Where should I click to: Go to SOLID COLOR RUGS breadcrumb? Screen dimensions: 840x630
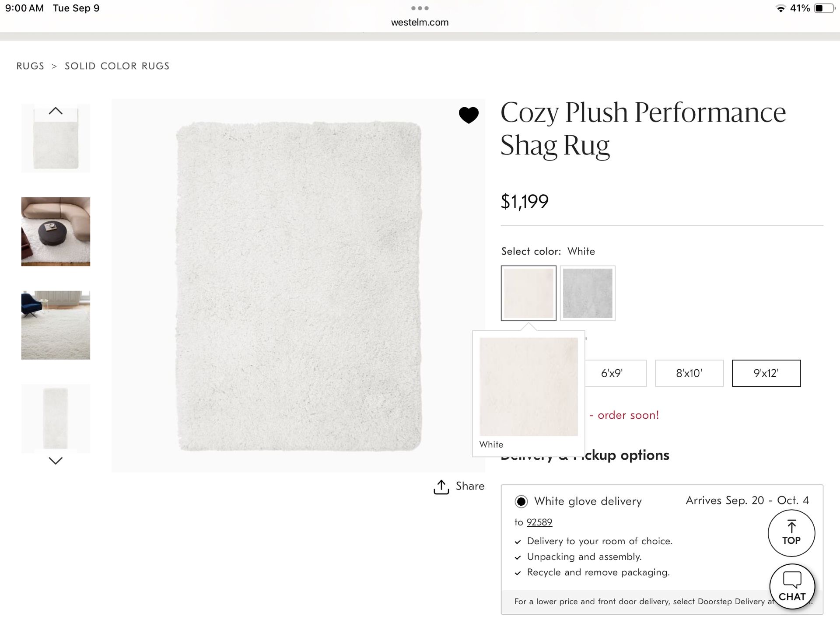[x=117, y=66]
